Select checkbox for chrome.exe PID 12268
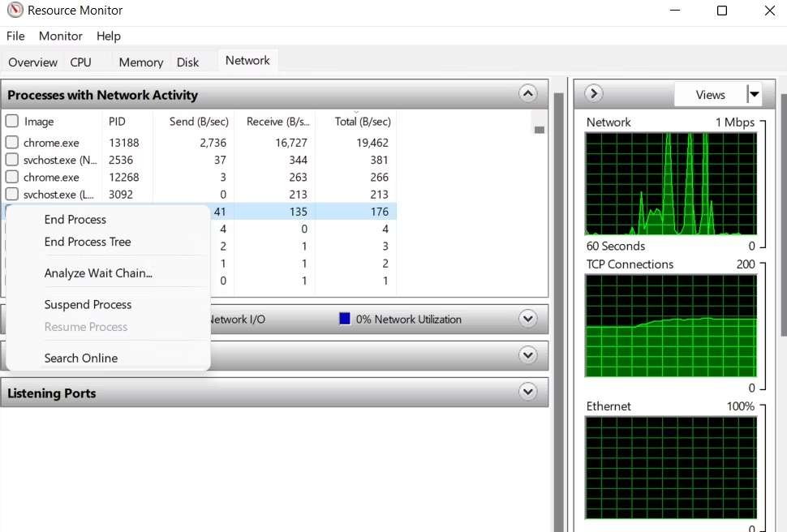 tap(12, 177)
